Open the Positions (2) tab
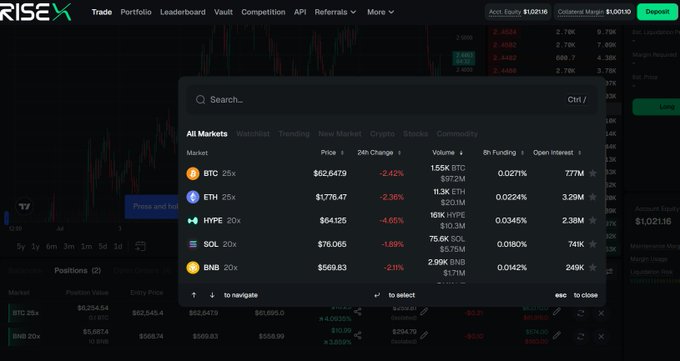This screenshot has width=680, height=361. tap(78, 270)
